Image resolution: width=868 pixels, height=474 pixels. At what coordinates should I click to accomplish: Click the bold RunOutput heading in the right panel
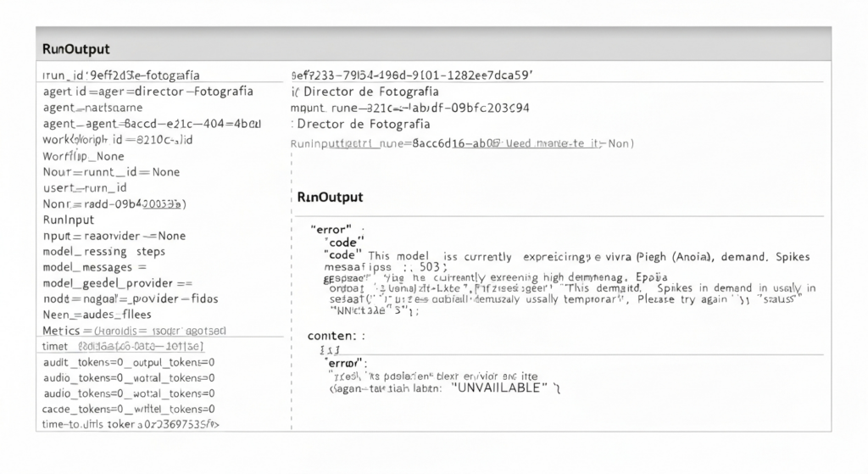[330, 197]
